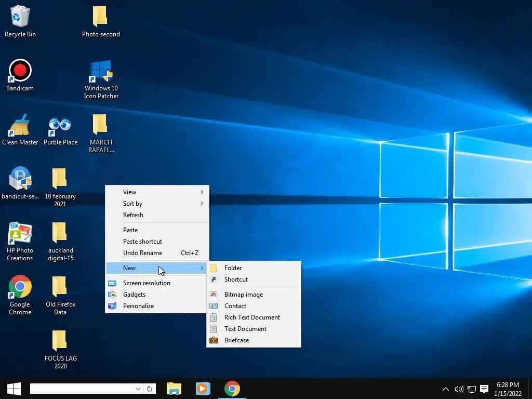Open the Windows Start button

[14, 389]
